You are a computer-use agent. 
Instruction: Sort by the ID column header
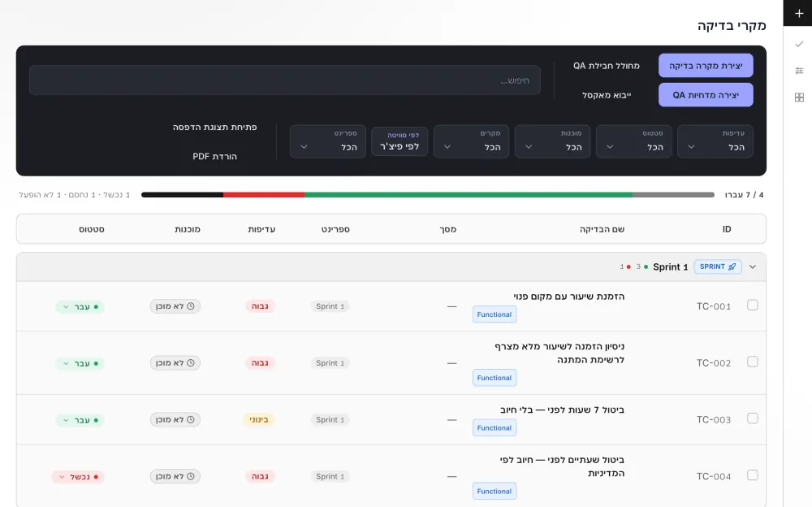727,229
